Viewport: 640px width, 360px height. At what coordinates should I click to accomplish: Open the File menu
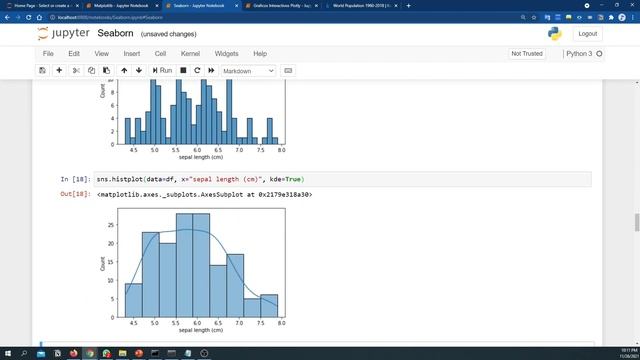pos(48,53)
